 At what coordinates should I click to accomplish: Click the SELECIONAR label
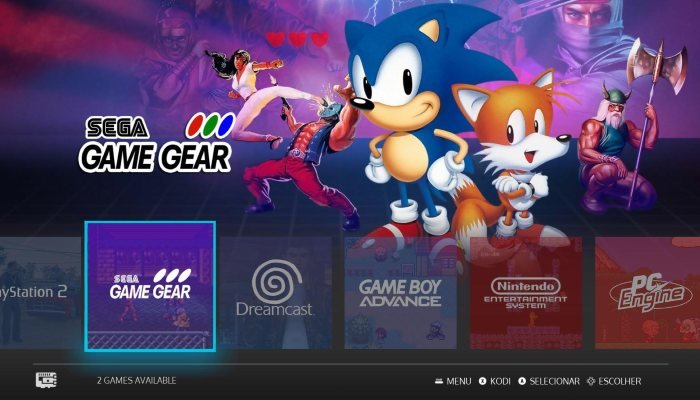pos(554,381)
